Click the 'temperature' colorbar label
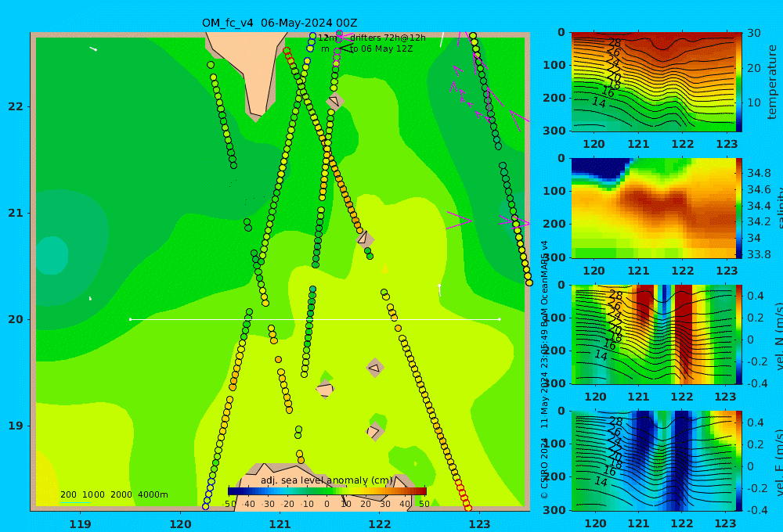 coord(772,82)
